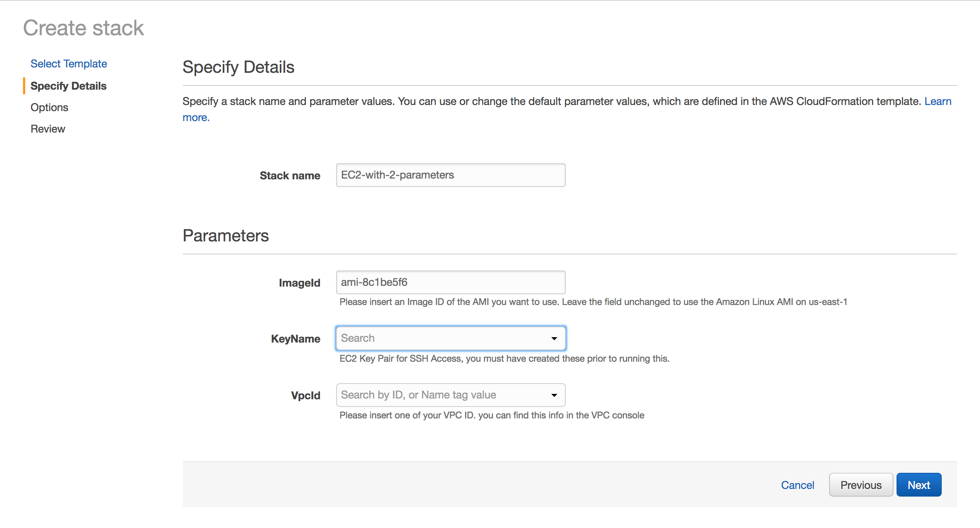Click the Stack name label
980x528 pixels.
pyautogui.click(x=290, y=175)
